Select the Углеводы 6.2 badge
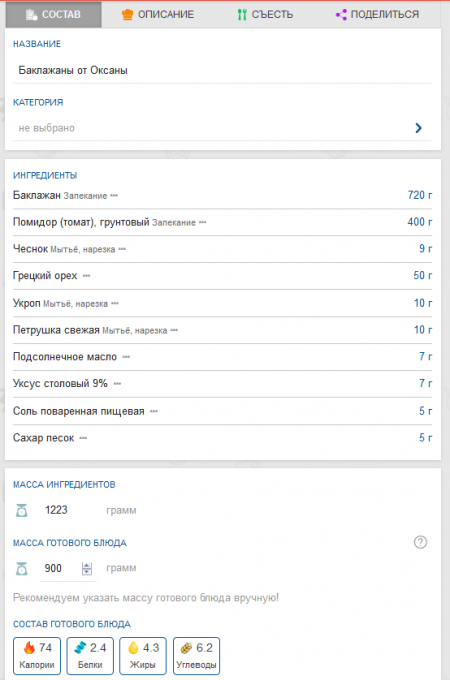Screen dimensions: 450x680 196,656
